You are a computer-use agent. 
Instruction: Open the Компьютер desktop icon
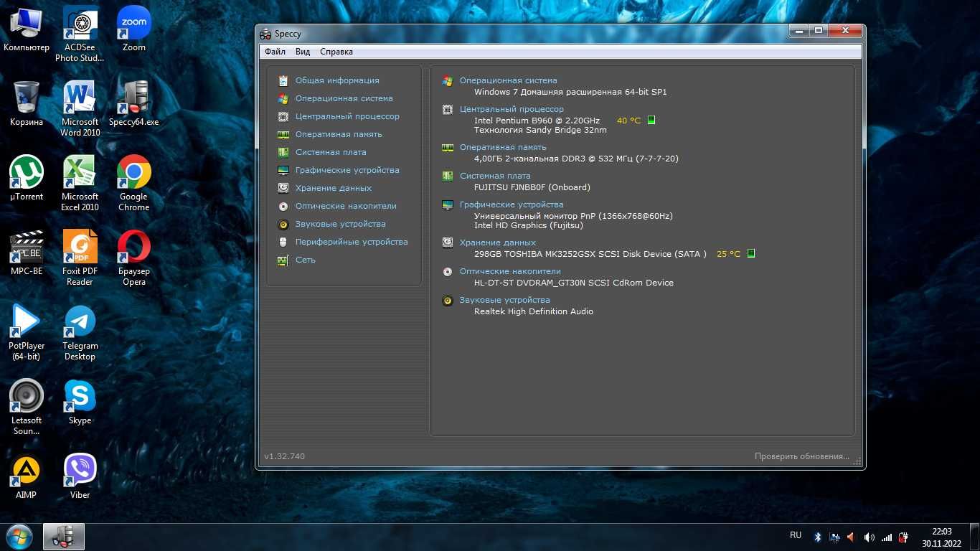click(27, 29)
